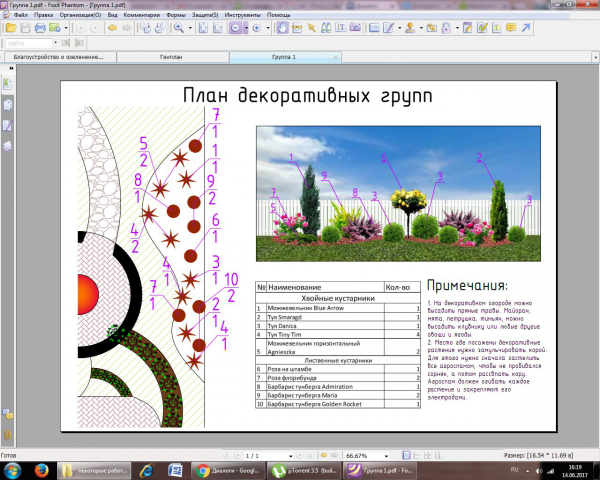Click the padlock Security icon

(446, 28)
